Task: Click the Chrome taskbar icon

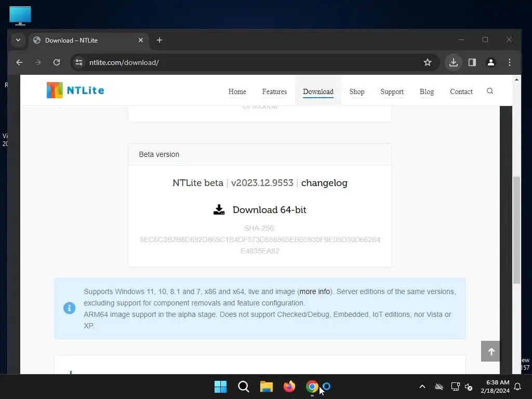Action: 312,387
